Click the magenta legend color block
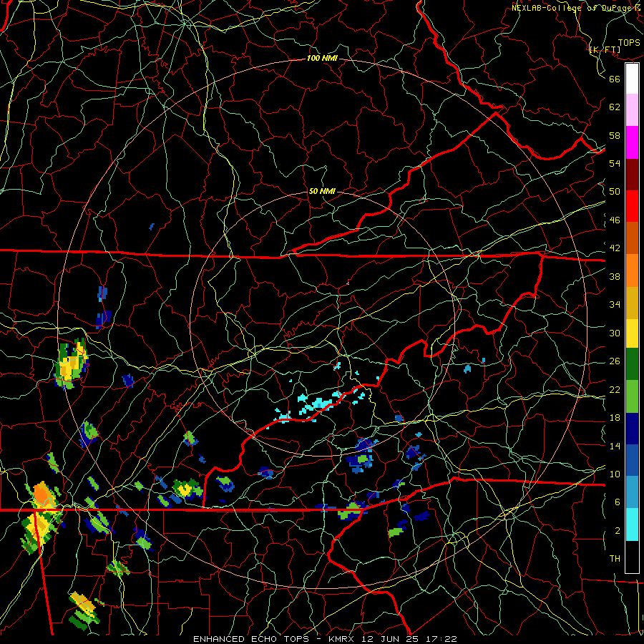Viewport: 644px width, 644px height. (632, 142)
